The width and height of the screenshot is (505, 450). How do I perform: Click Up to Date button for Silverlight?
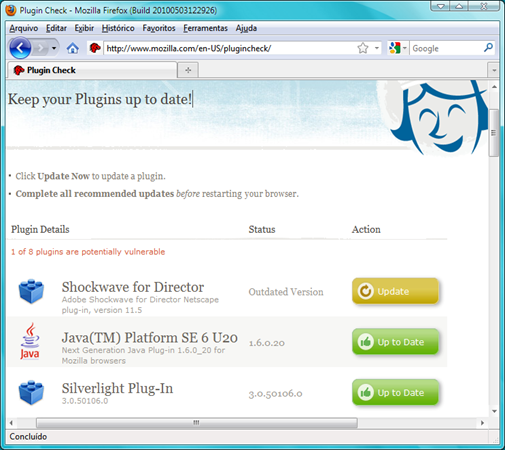(x=395, y=392)
